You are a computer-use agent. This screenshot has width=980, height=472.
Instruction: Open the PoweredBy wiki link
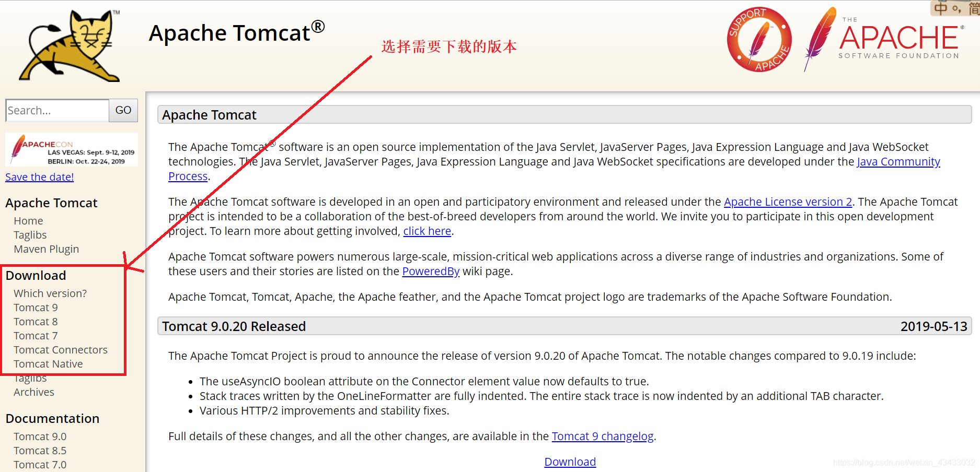click(431, 272)
